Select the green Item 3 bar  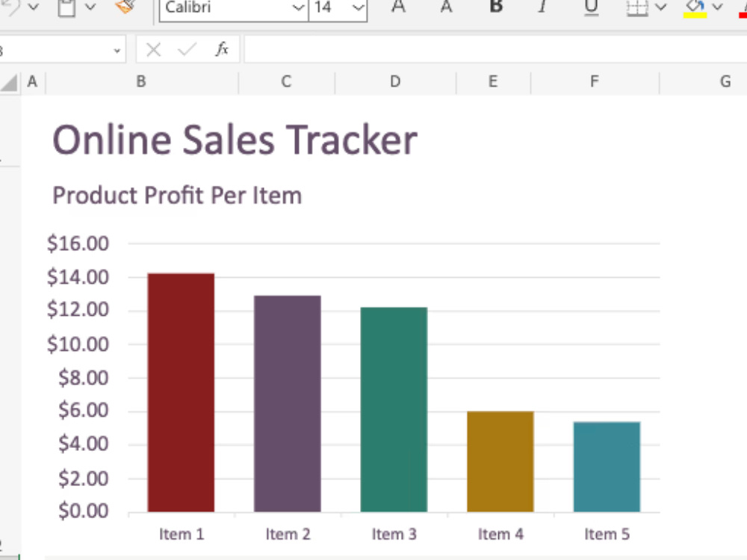point(394,409)
